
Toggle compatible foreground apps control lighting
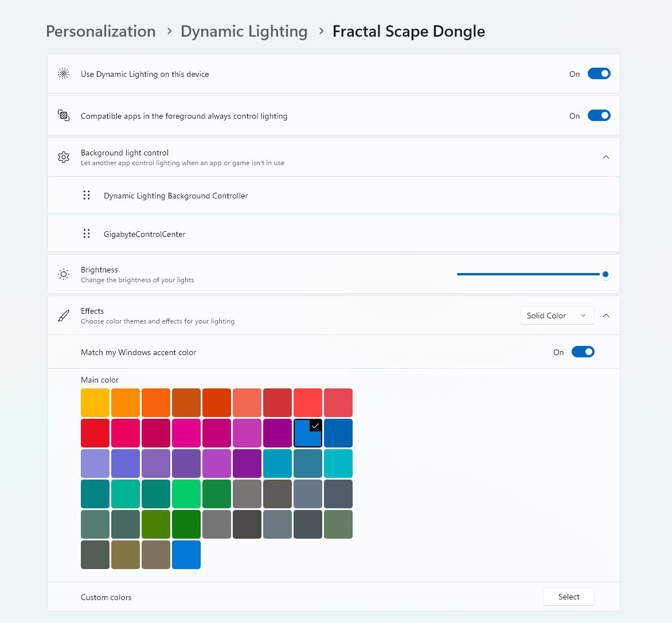point(599,115)
